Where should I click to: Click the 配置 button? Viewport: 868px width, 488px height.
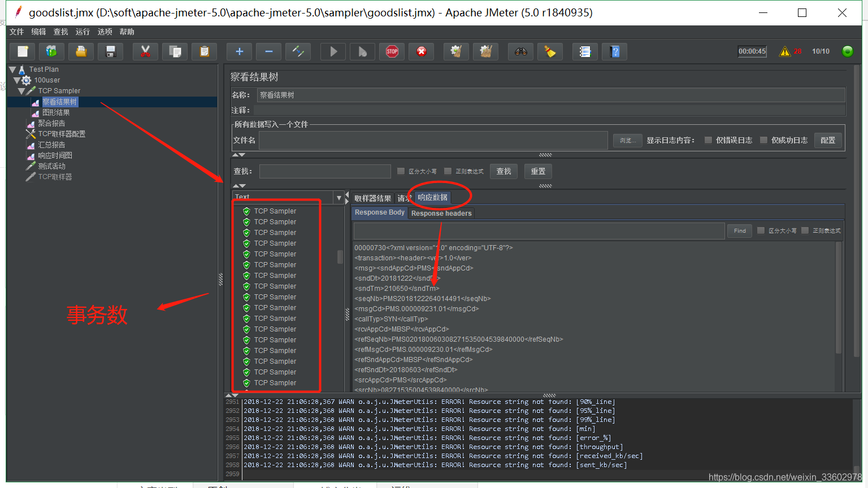[x=828, y=140]
